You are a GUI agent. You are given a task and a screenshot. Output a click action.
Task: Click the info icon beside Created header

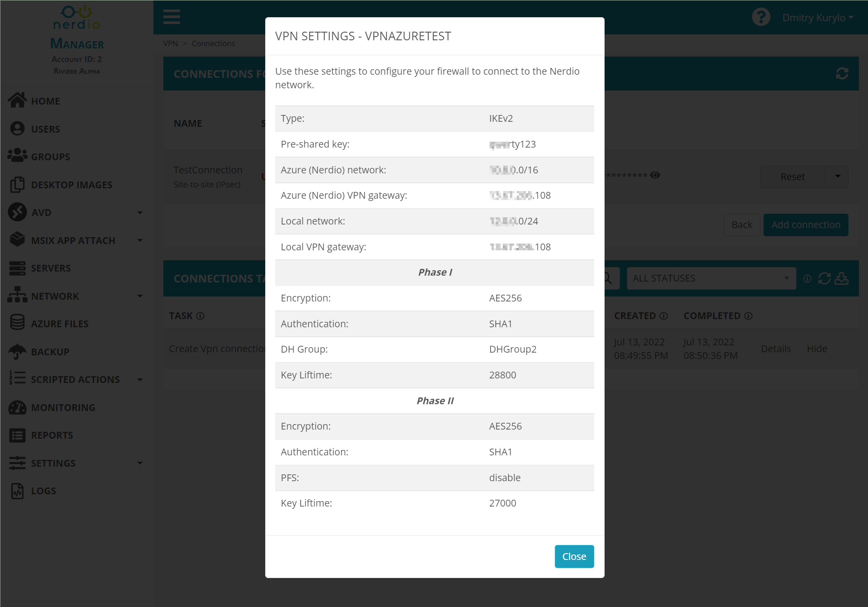point(664,316)
